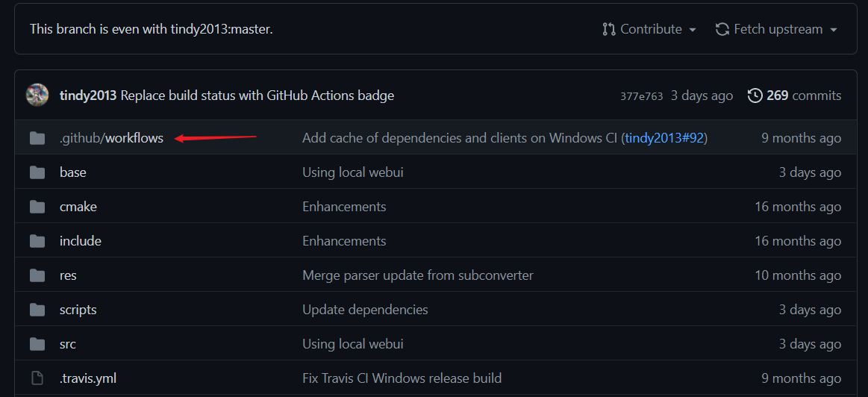This screenshot has height=397, width=868.
Task: Click the include folder icon
Action: [x=37, y=241]
